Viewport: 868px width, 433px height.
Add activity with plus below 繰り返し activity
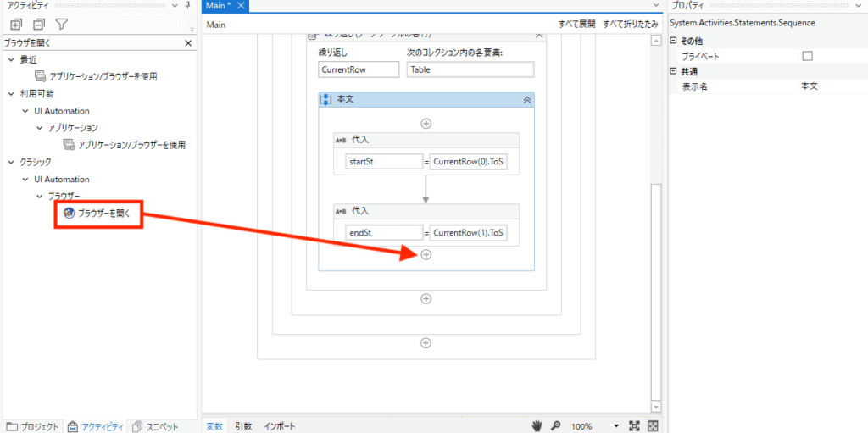tap(426, 299)
